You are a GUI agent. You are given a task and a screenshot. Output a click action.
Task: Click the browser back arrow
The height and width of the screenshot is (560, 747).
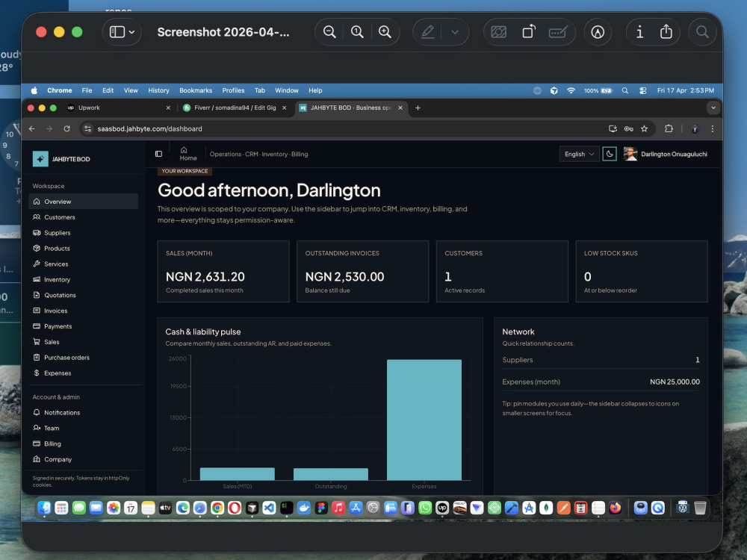pyautogui.click(x=32, y=128)
